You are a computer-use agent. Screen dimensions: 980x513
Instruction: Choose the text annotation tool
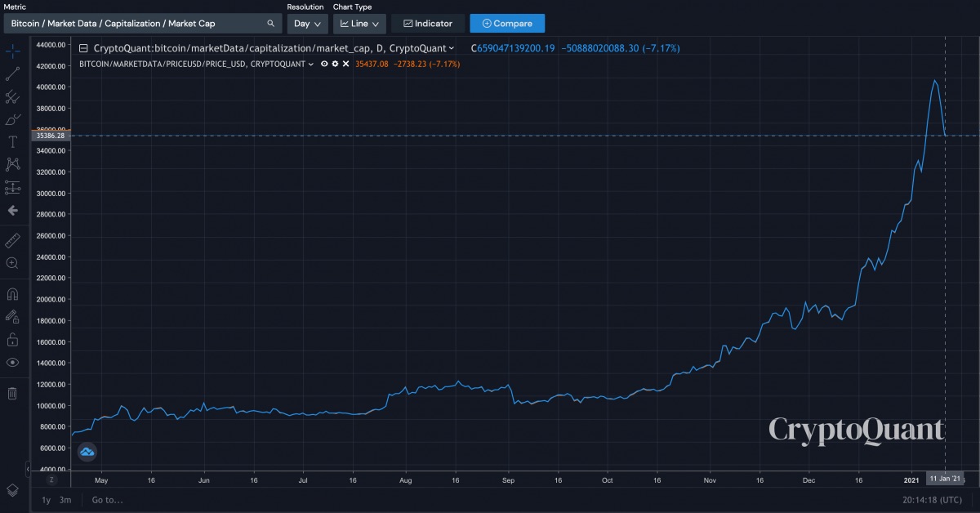pos(12,142)
